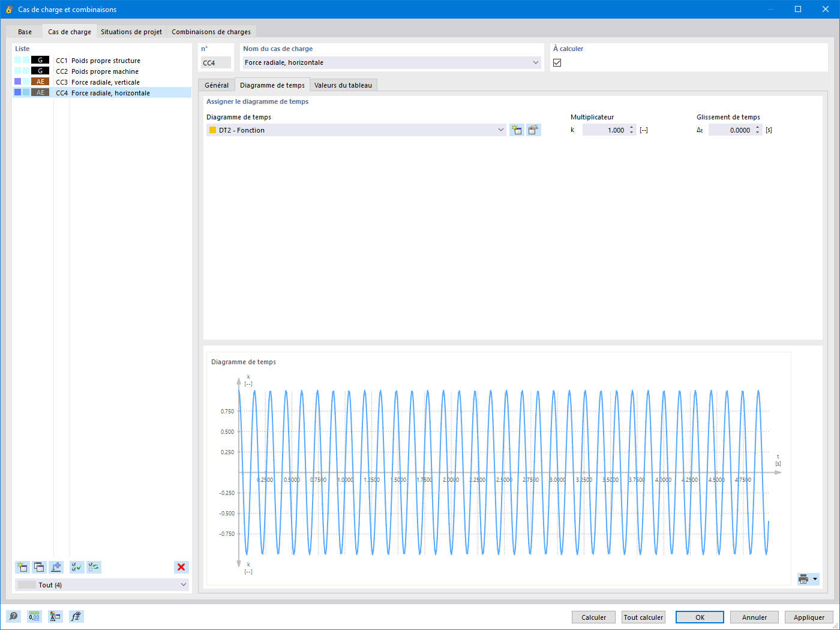Screen dimensions: 840x630
Task: Maximize the Cas de charge et combinaisons window
Action: [x=798, y=9]
